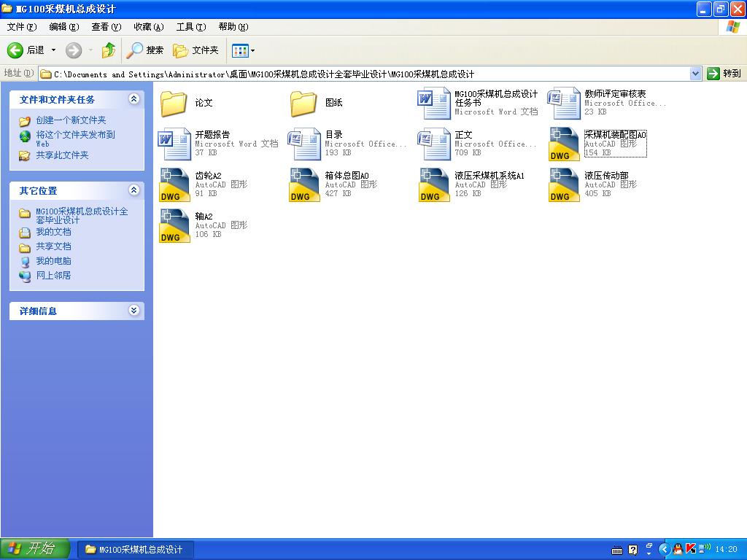747x560 pixels.
Task: Select the 论文 folder icon
Action: [x=174, y=103]
